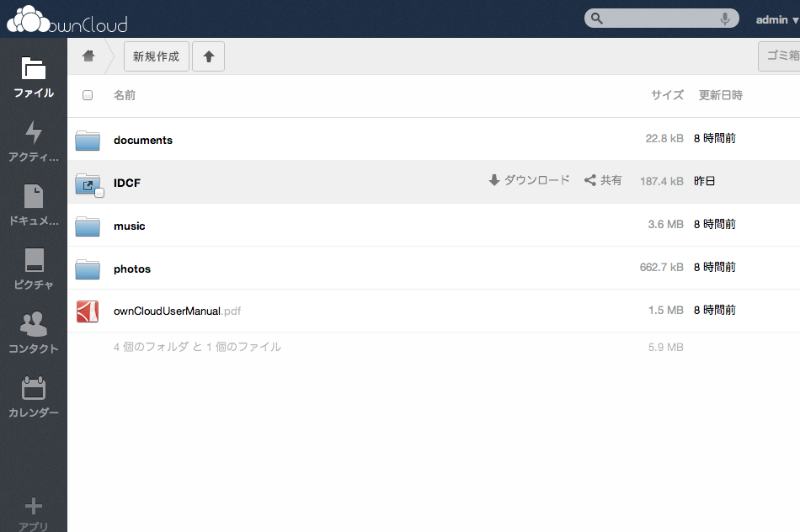
Task: Open the Files (ファイル) app in sidebar
Action: (x=34, y=77)
